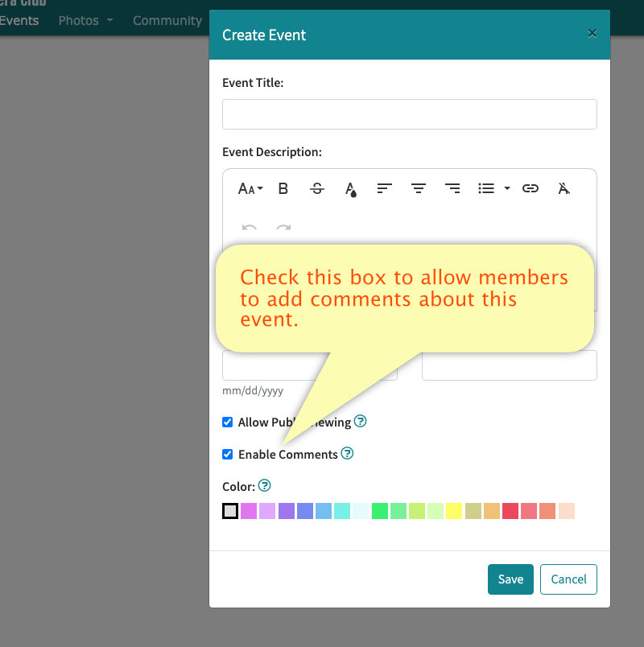
Task: Align description text to the right
Action: click(452, 188)
